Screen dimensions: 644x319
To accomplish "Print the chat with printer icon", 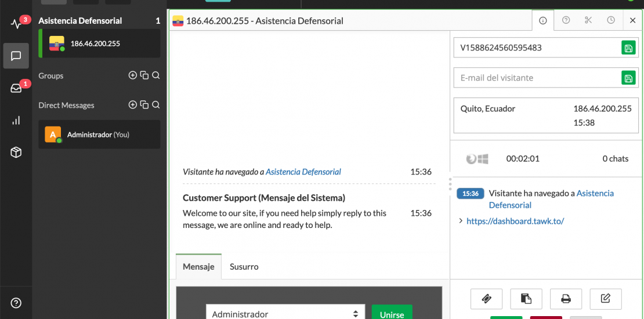I will (x=566, y=299).
